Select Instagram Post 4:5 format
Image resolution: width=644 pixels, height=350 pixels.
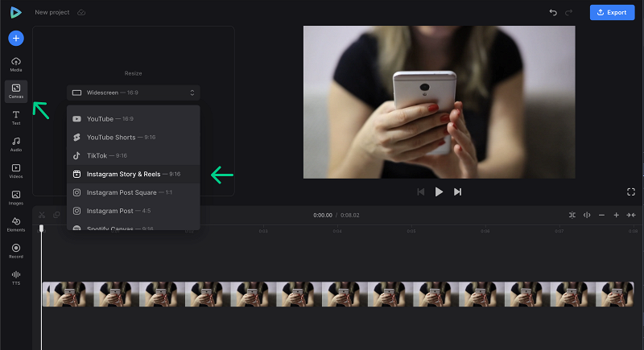tap(134, 211)
